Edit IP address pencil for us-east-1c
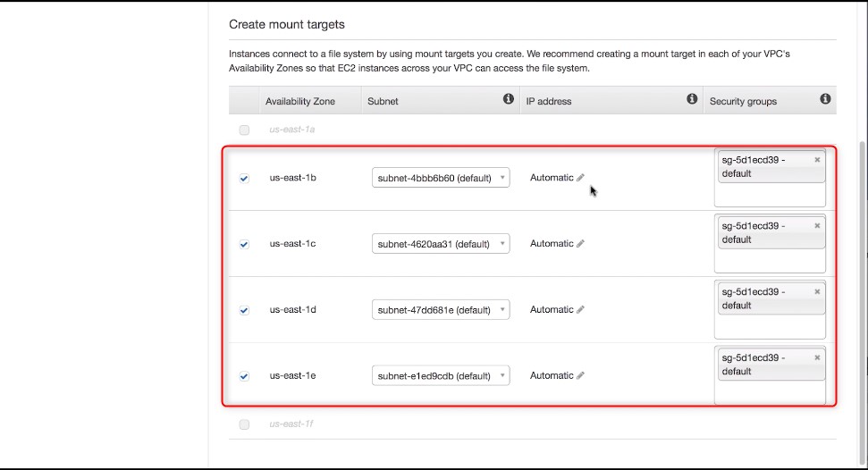 [x=580, y=244]
